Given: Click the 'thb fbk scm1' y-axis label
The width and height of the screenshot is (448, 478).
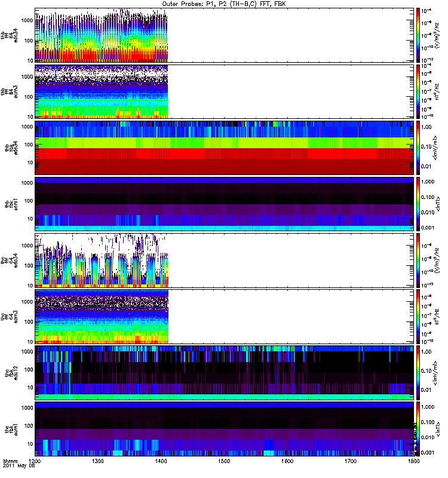Looking at the screenshot, I should tap(11, 204).
